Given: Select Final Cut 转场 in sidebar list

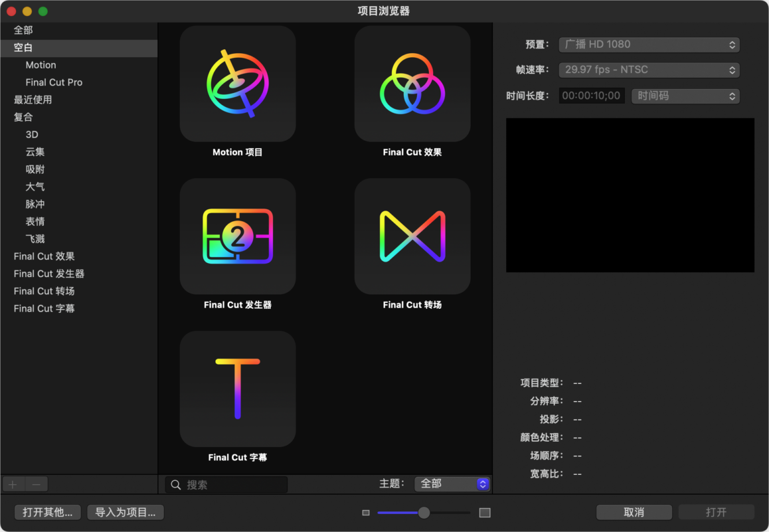Looking at the screenshot, I should pyautogui.click(x=44, y=291).
